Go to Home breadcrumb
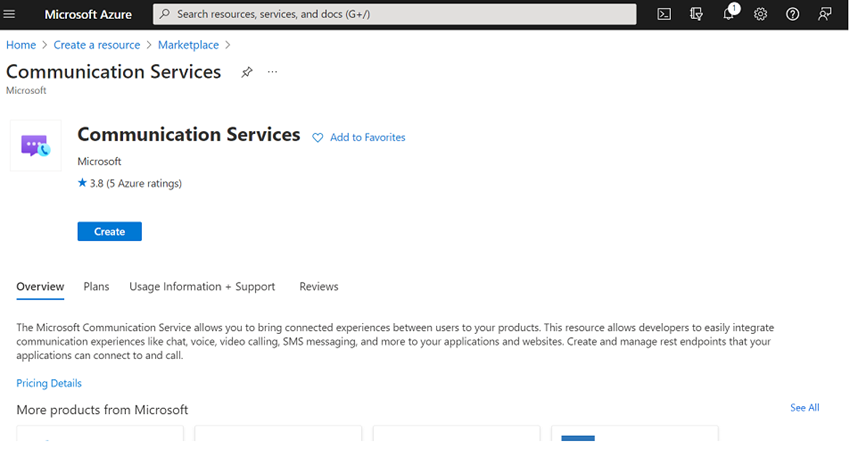850x449 pixels. (x=21, y=45)
